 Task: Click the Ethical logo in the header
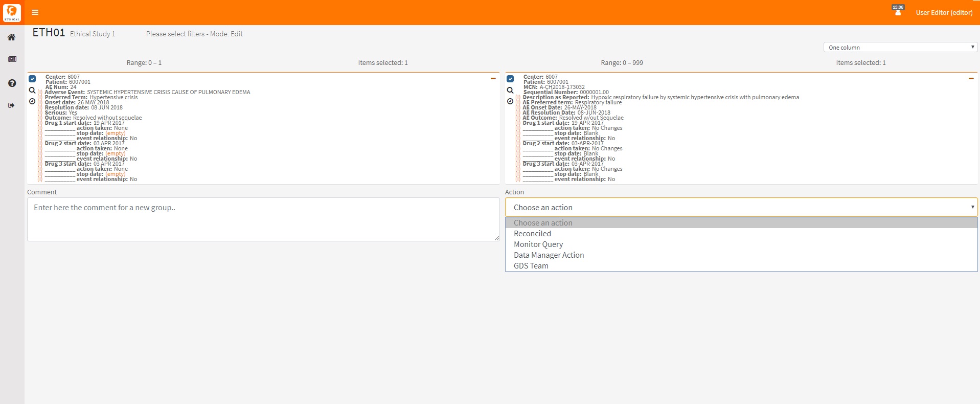click(x=12, y=12)
